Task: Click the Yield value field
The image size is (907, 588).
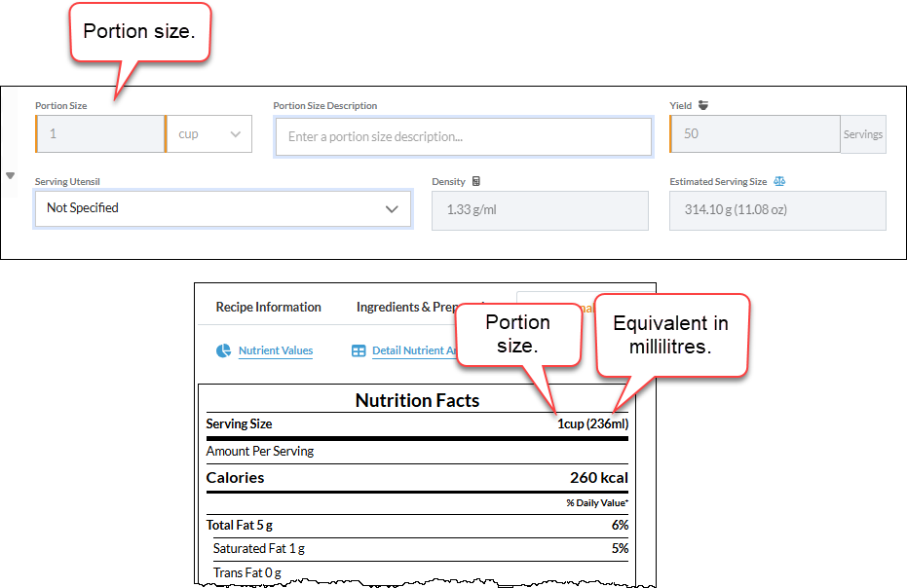Action: click(755, 134)
